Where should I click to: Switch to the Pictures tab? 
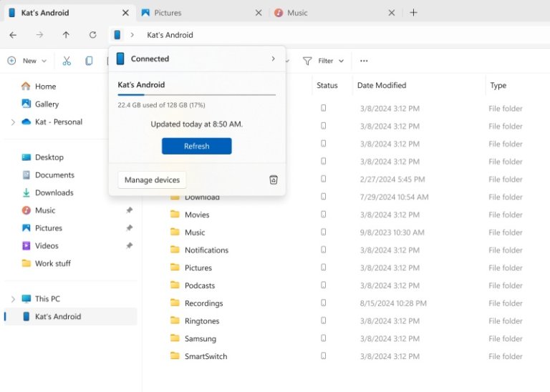pyautogui.click(x=202, y=13)
